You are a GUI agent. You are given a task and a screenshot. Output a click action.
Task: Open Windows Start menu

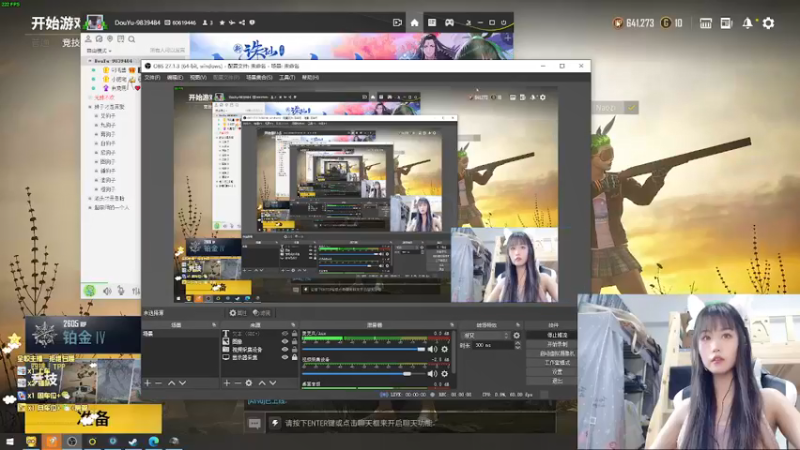pyautogui.click(x=10, y=441)
